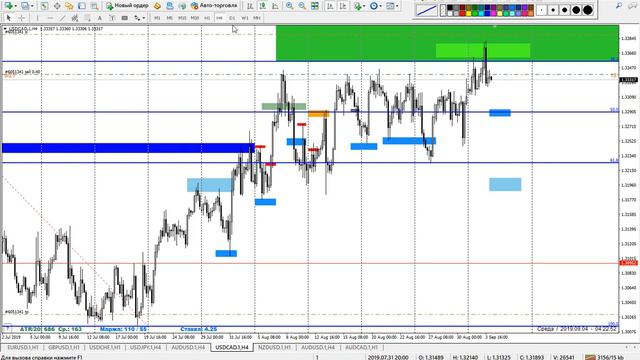
Task: Click the status bar value H: 1.32140
Action: coord(465,357)
